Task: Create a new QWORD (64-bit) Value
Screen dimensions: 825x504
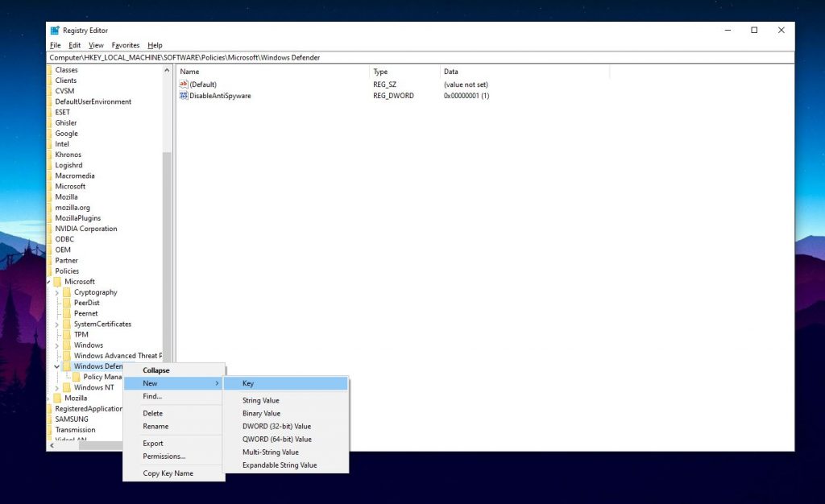Action: pos(286,440)
